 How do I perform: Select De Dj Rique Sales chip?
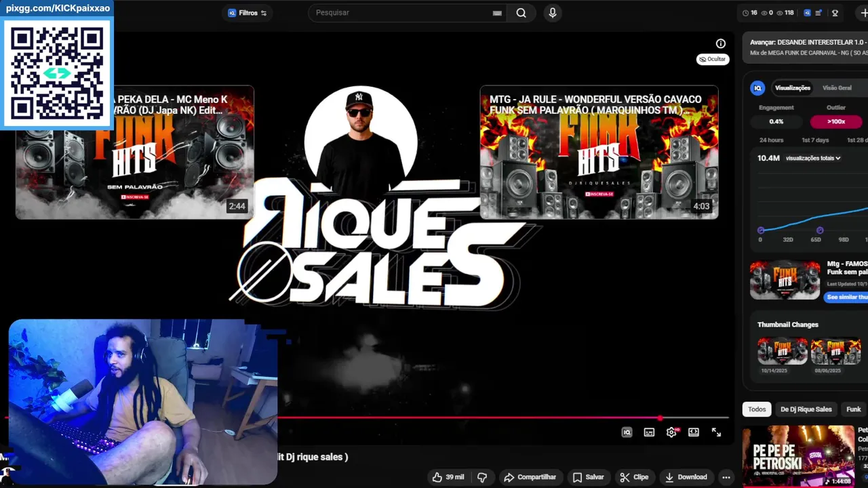[806, 409]
